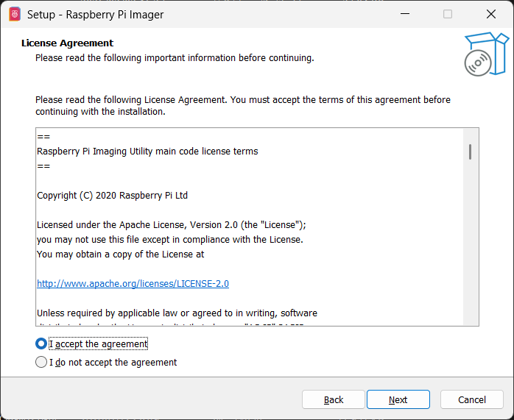
Task: Click the 'Copyright (C) 2020 Raspberry Pi Ltd' line
Action: tap(112, 196)
